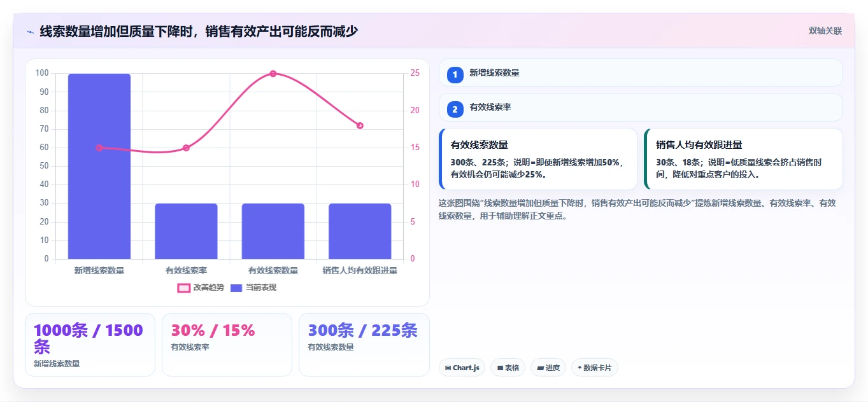Click the x-axis label 新增线索数量
868x402 pixels.
[99, 270]
